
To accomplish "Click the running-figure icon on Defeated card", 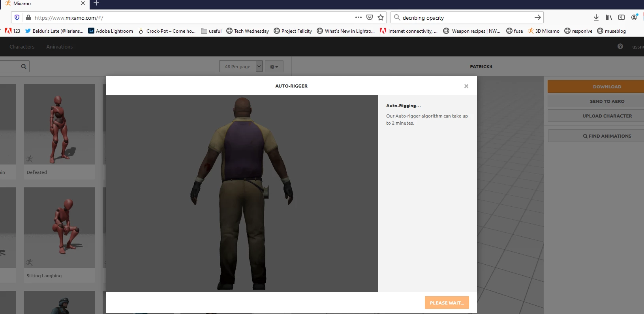I will [29, 159].
